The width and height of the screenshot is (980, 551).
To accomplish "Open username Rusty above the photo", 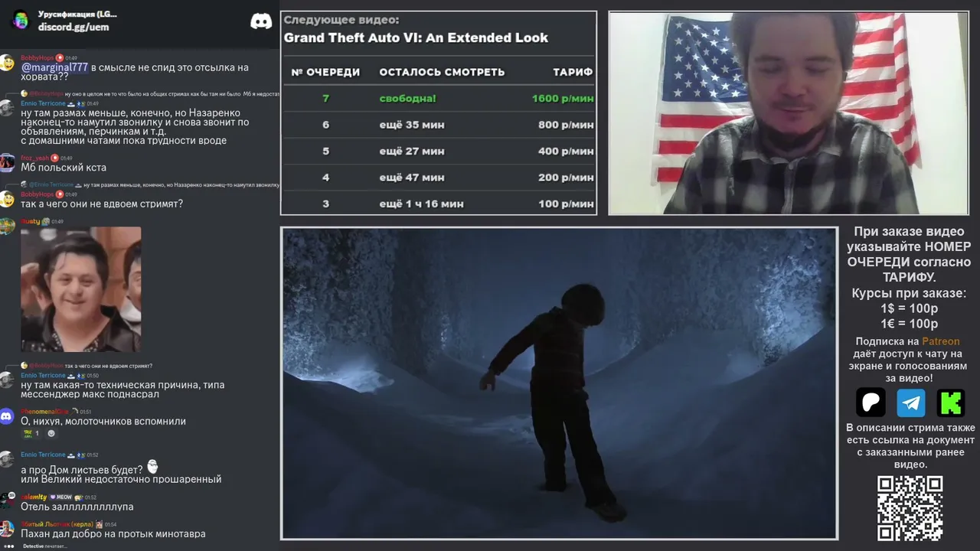I will click(x=31, y=222).
